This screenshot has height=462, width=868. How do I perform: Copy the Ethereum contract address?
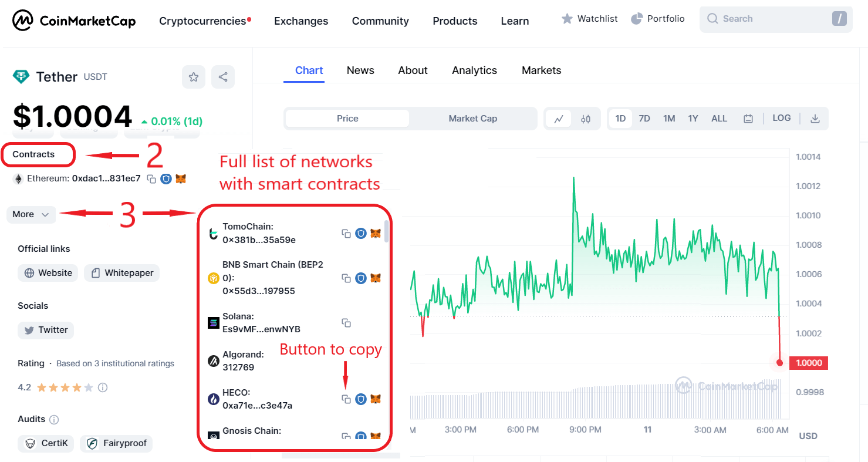[x=151, y=179]
